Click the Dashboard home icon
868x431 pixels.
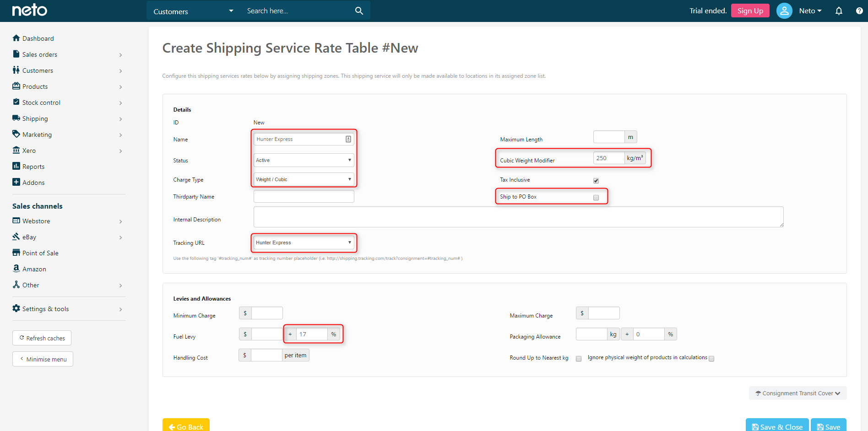16,38
